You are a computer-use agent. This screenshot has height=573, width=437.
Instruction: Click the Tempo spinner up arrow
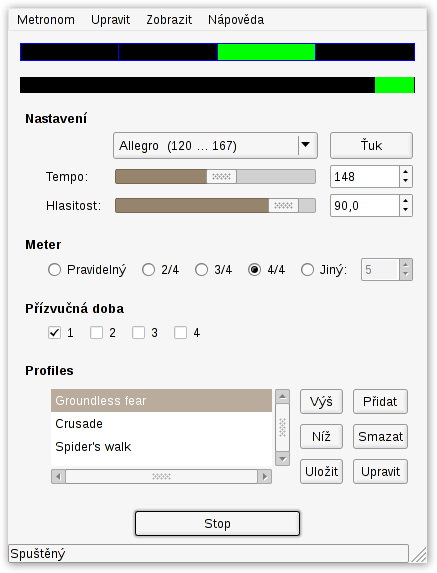click(x=406, y=172)
